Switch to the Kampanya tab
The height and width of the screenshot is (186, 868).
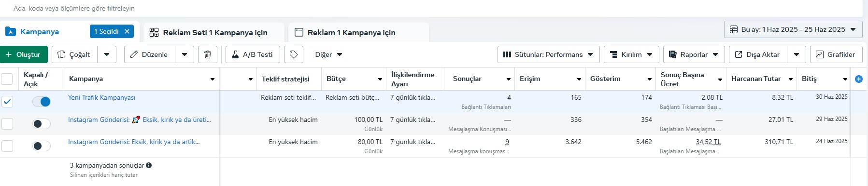(40, 32)
